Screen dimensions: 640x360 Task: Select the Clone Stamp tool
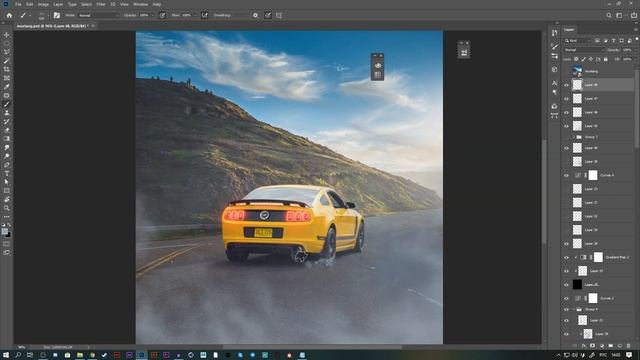coord(7,113)
